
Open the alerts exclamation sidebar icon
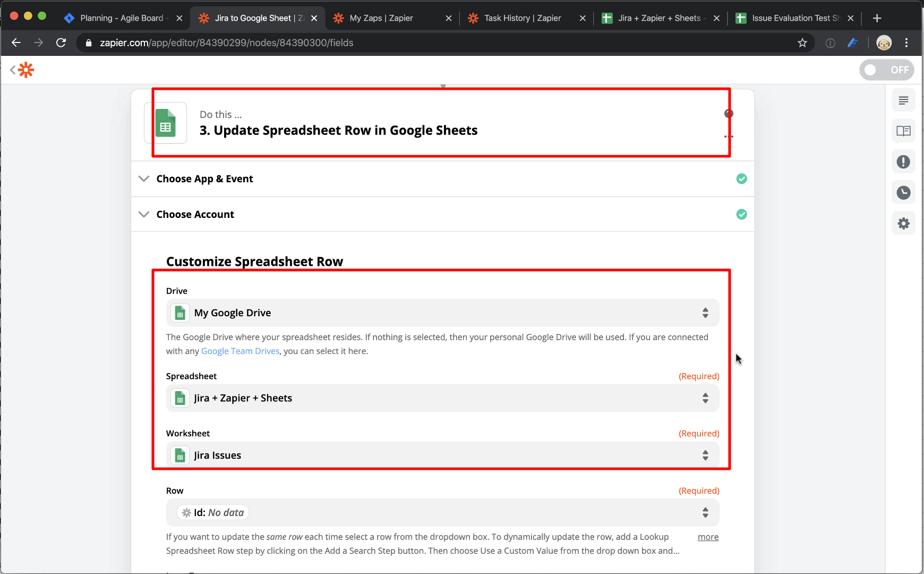pos(903,162)
